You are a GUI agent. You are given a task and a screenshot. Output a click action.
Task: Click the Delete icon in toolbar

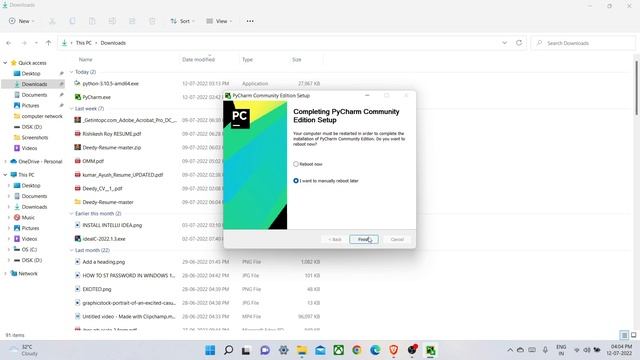tap(152, 21)
